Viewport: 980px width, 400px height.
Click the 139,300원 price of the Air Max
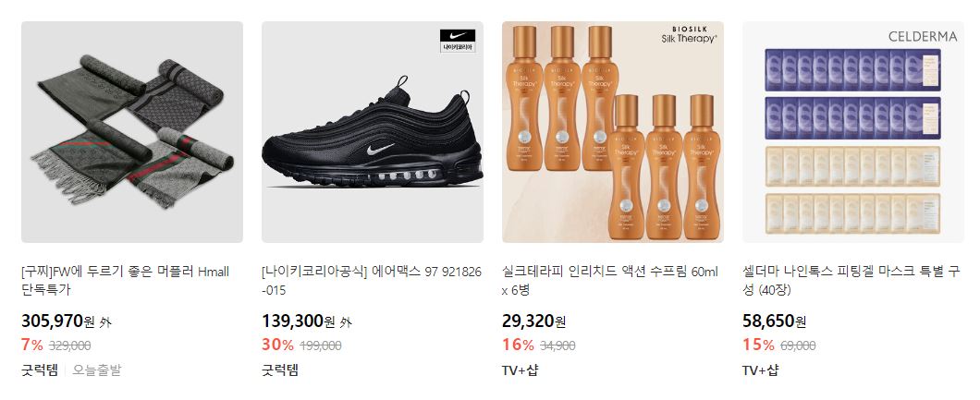[x=298, y=321]
